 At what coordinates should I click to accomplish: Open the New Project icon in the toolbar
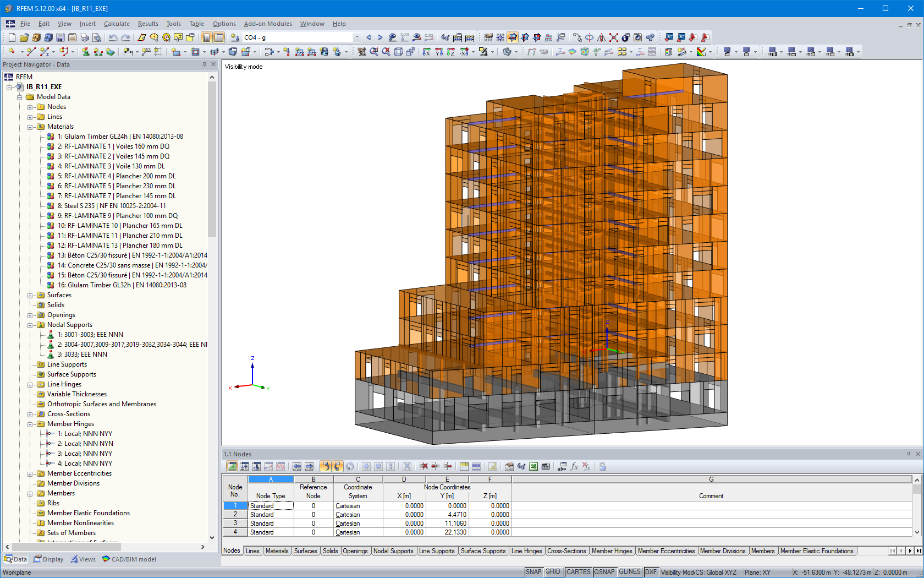(x=12, y=37)
